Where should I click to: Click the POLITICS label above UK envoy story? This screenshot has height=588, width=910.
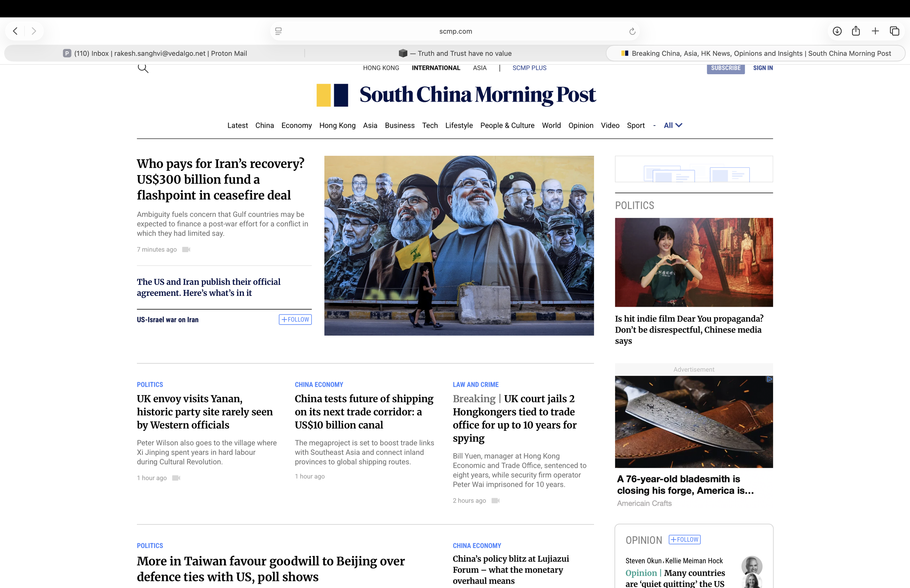[150, 385]
